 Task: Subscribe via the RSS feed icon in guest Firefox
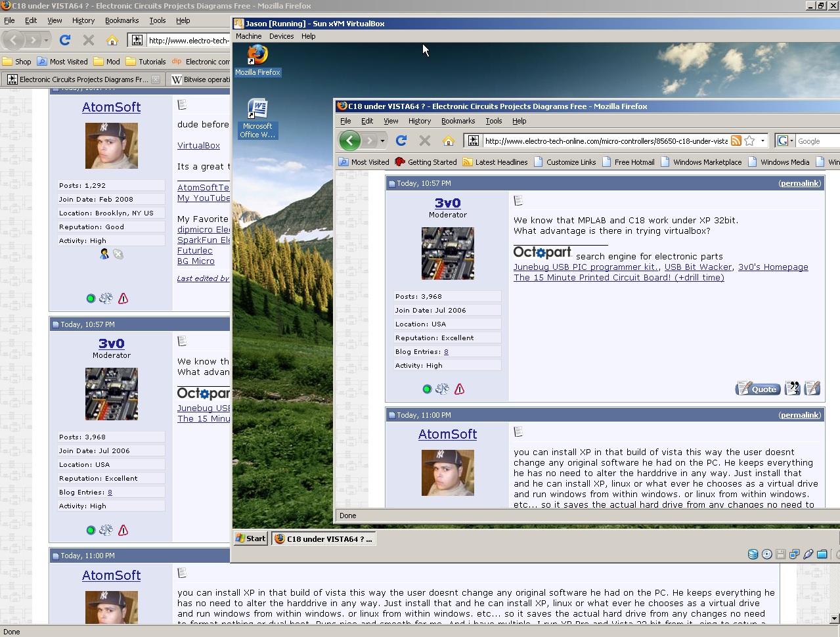tap(736, 141)
